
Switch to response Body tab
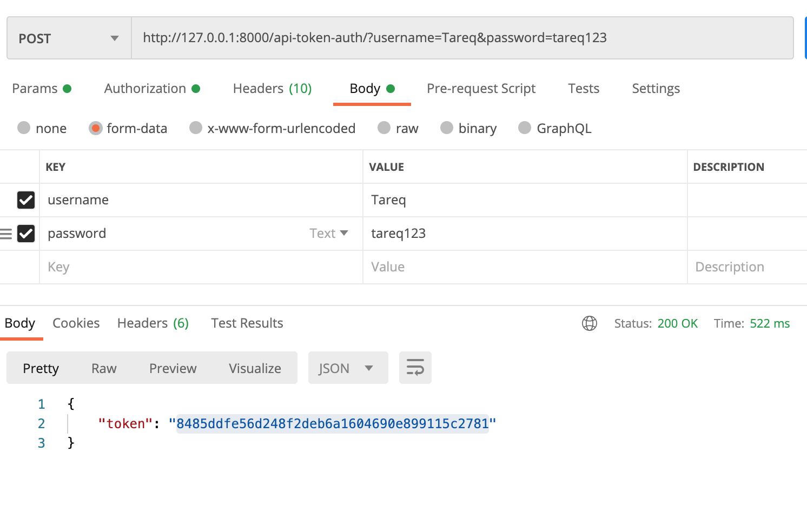click(20, 323)
